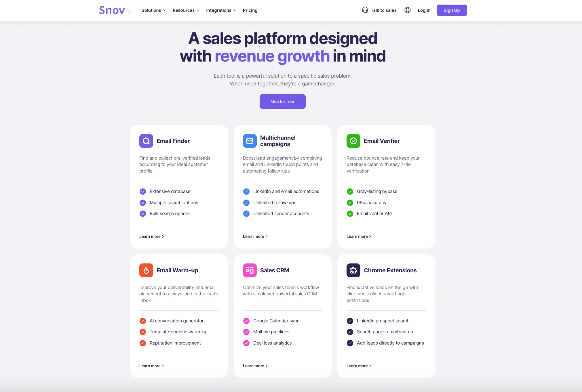The width and height of the screenshot is (582, 392).
Task: Click the Talk to sales headset icon
Action: pos(365,10)
